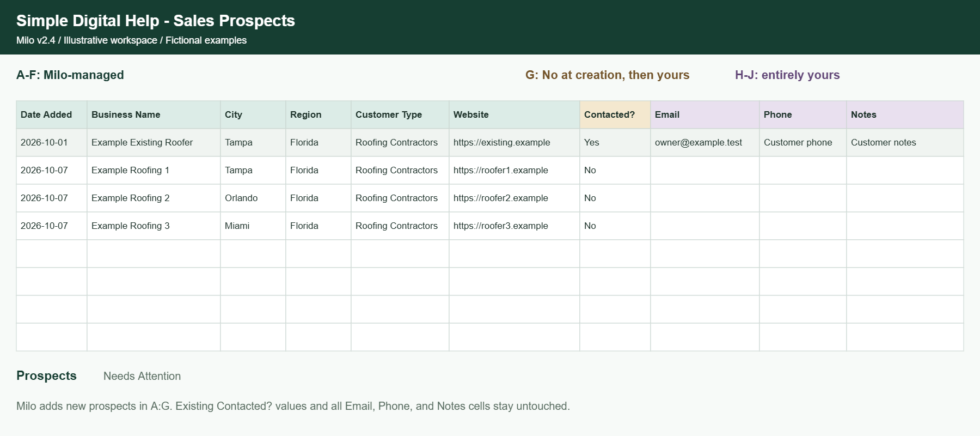Image resolution: width=980 pixels, height=436 pixels.
Task: Click Florida region for Example Existing Roofer
Action: point(318,142)
